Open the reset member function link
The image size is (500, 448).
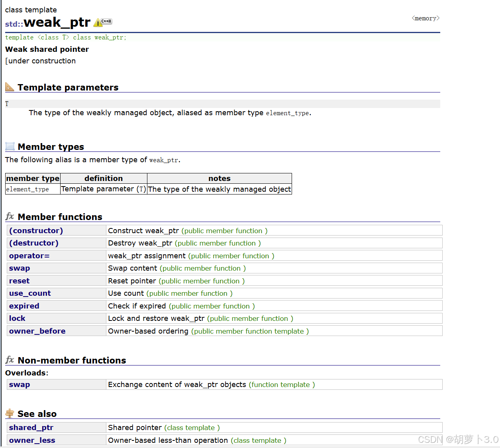pos(19,281)
